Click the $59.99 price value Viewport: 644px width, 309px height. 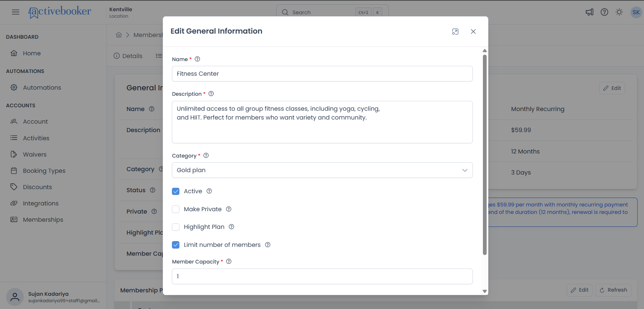[x=521, y=130]
